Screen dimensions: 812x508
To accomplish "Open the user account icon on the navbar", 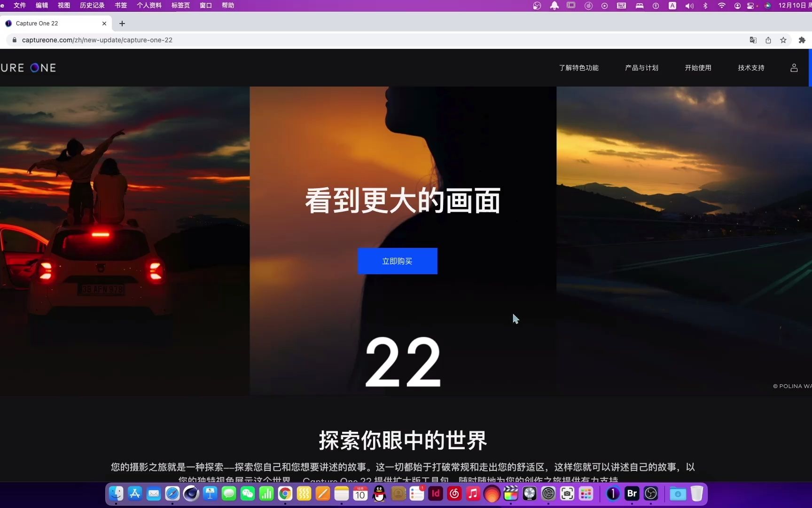I will (x=794, y=67).
